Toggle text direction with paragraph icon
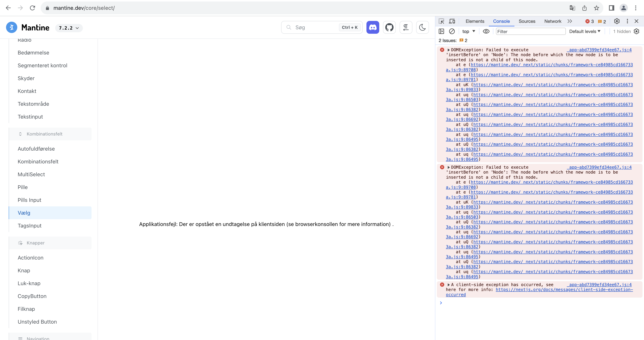The width and height of the screenshot is (644, 340). coord(406,27)
